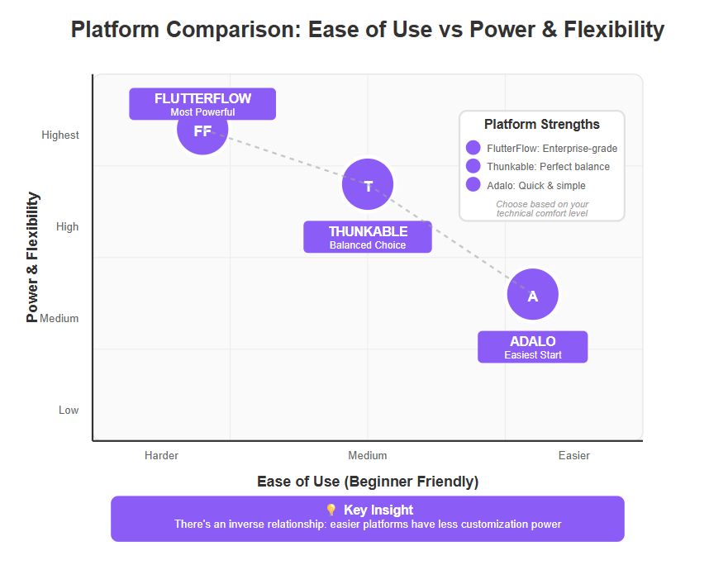This screenshot has height=565, width=728.
Task: Click the Highest y-axis tick label
Action: 60,135
